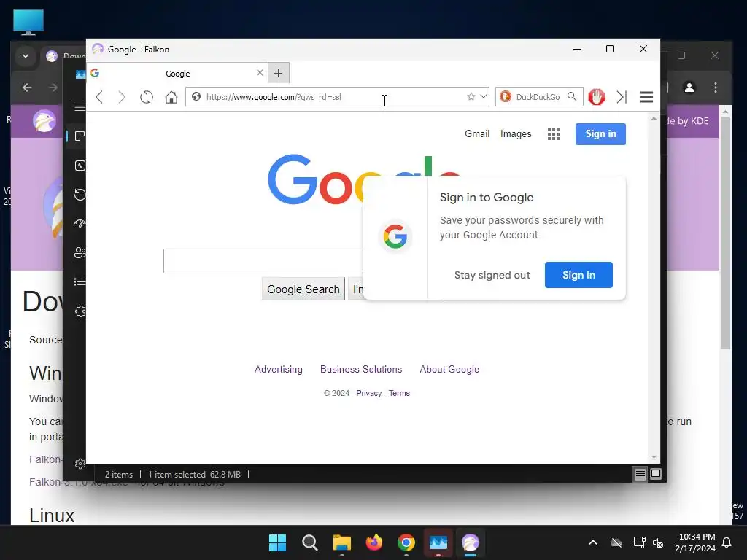
Task: Show hidden system tray icons
Action: (593, 542)
